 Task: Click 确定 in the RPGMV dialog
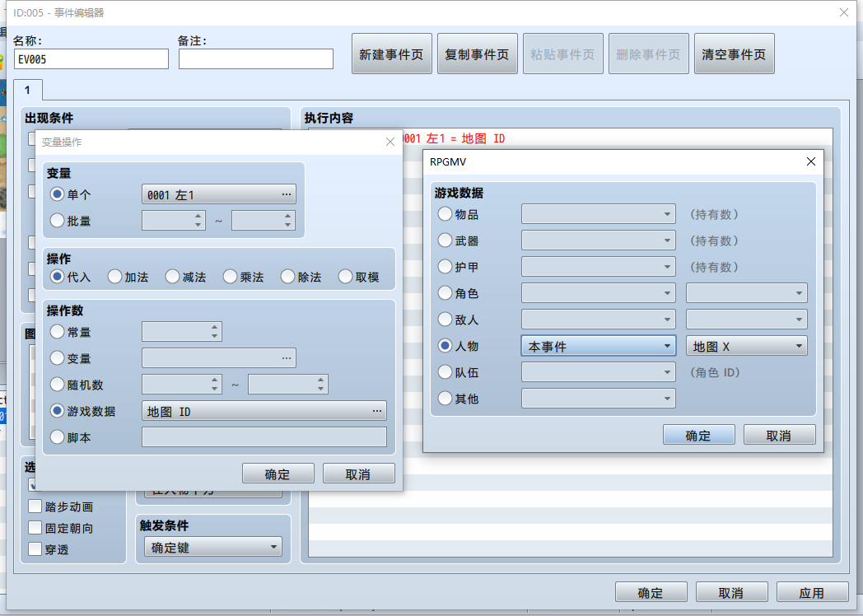coord(699,435)
